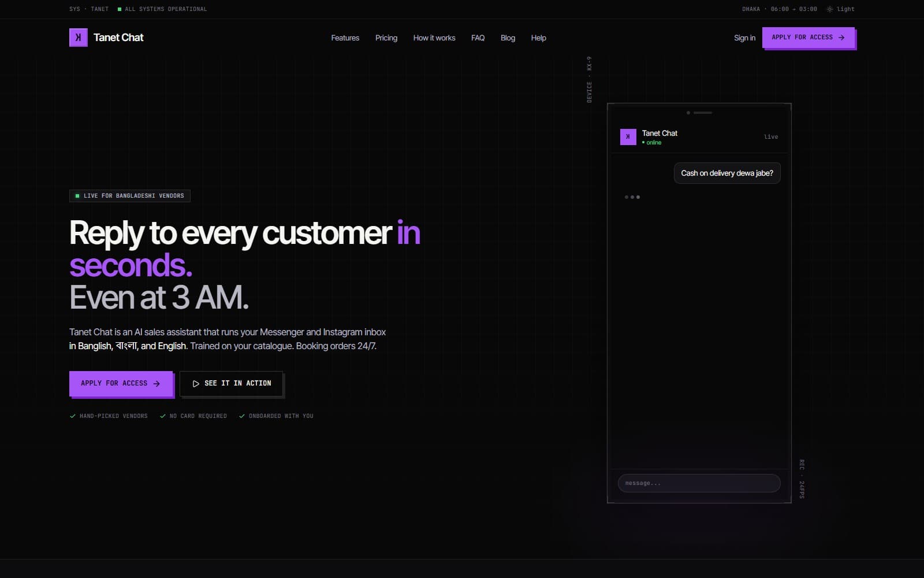This screenshot has width=924, height=578.
Task: Click the Dhaka time readout
Action: pyautogui.click(x=780, y=9)
